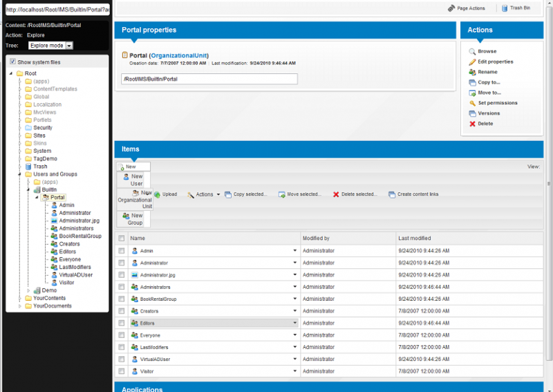The height and width of the screenshot is (392, 553).
Task: Select New Organizational Unit menu entry
Action: point(135,199)
